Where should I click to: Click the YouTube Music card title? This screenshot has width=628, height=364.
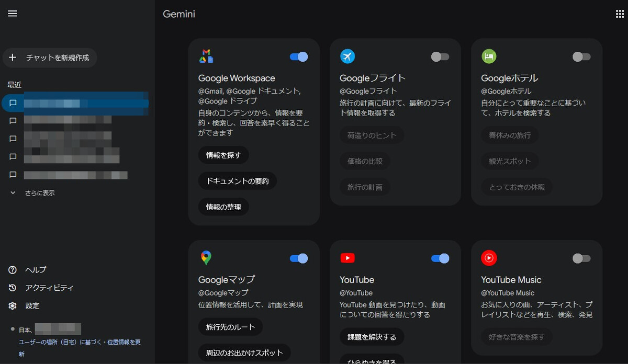click(511, 280)
